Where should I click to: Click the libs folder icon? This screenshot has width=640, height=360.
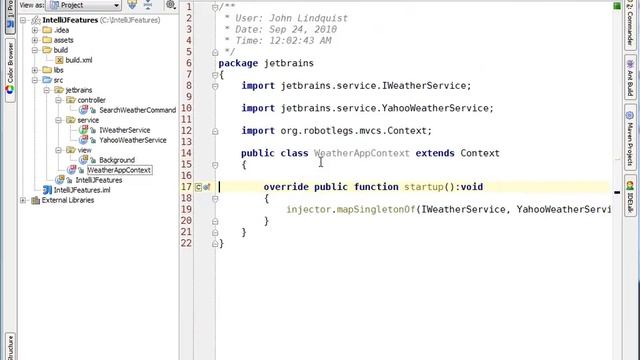click(x=47, y=70)
